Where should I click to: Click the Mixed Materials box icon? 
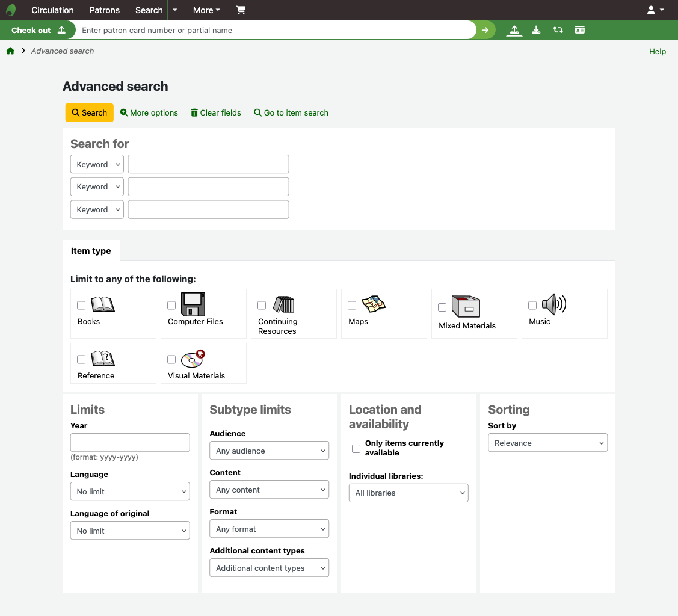[x=466, y=306]
